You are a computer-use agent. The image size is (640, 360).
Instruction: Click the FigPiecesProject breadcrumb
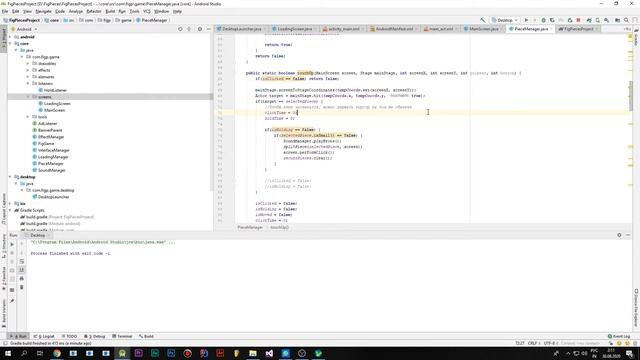[22, 20]
